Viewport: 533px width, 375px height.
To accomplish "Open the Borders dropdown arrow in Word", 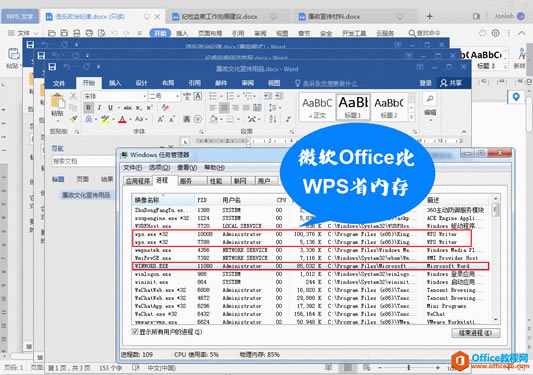I will [x=238, y=119].
